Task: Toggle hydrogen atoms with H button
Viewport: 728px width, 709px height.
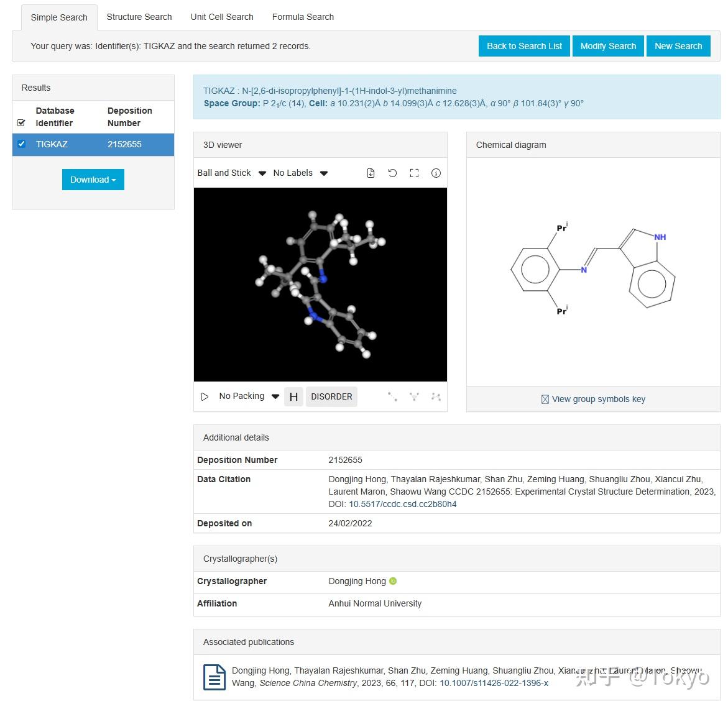Action: coord(293,396)
